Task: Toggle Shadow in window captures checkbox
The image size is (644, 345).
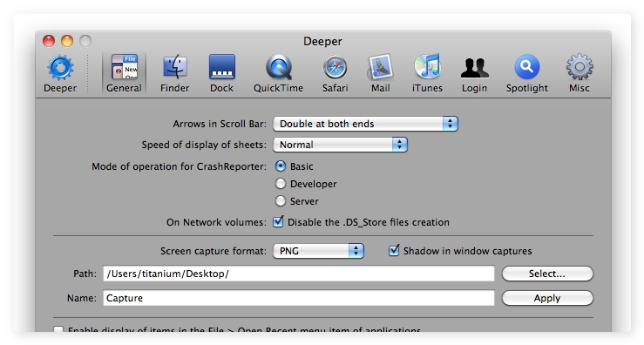Action: 394,251
